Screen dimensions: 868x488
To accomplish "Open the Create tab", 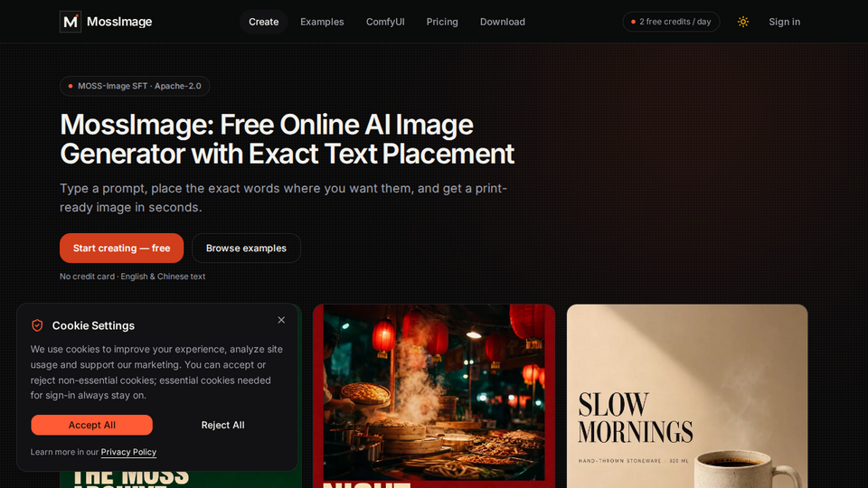I will pyautogui.click(x=263, y=22).
